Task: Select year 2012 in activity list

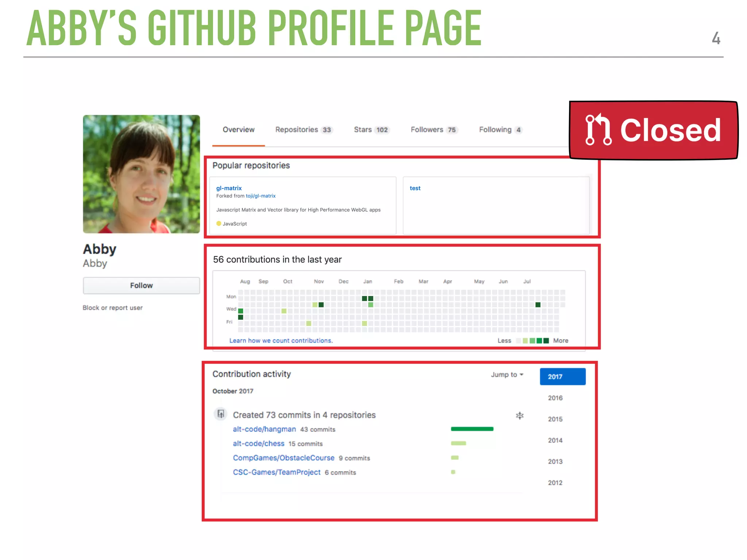Action: (x=555, y=482)
